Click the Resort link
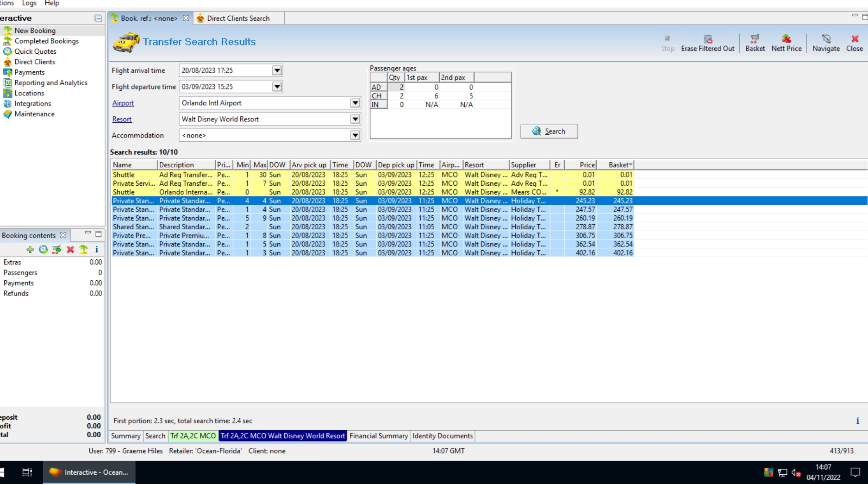 point(122,119)
